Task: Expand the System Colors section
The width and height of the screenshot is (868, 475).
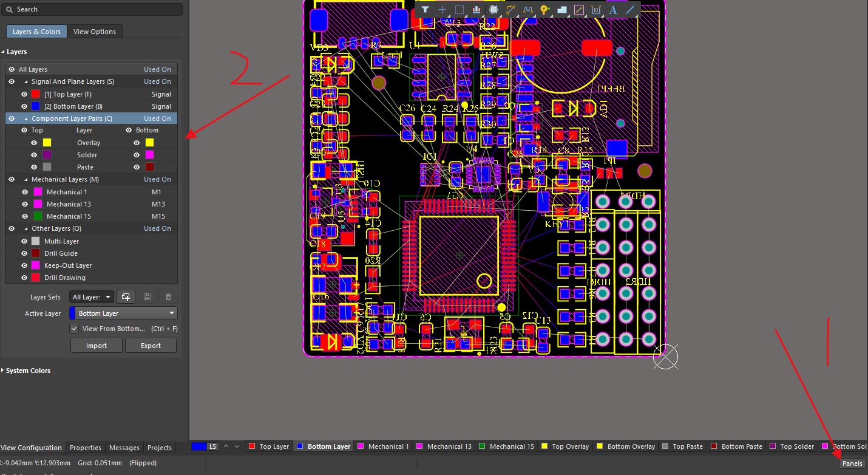Action: click(3, 371)
